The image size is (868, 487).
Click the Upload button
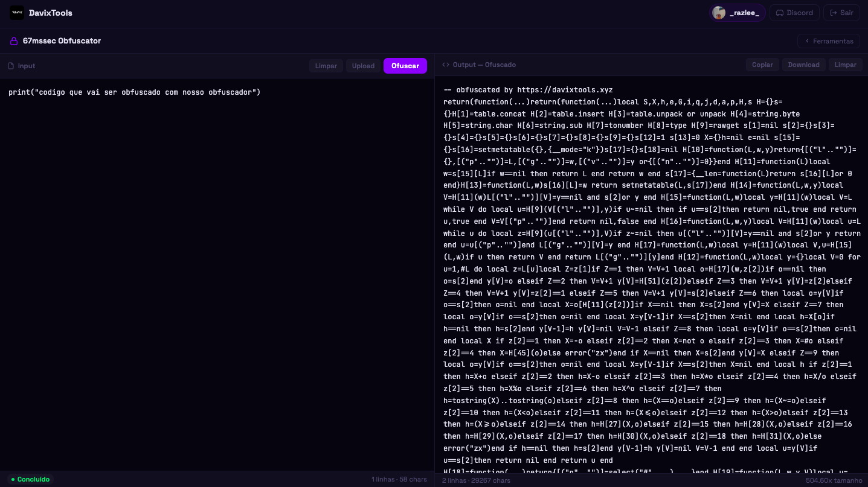click(364, 66)
